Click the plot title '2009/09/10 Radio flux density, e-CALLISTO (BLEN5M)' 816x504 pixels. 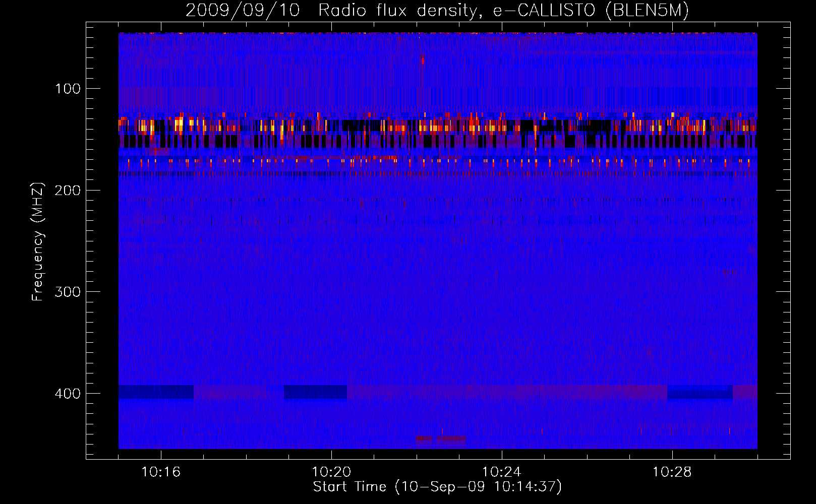[437, 10]
